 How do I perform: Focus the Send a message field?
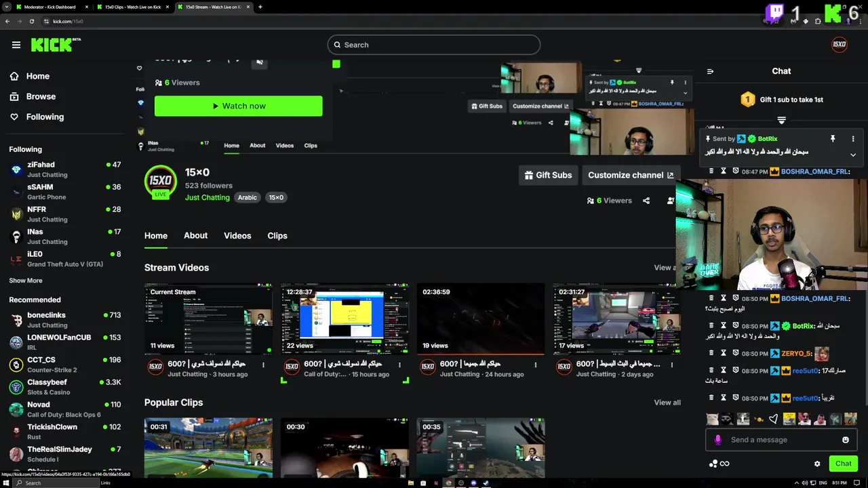(780, 440)
